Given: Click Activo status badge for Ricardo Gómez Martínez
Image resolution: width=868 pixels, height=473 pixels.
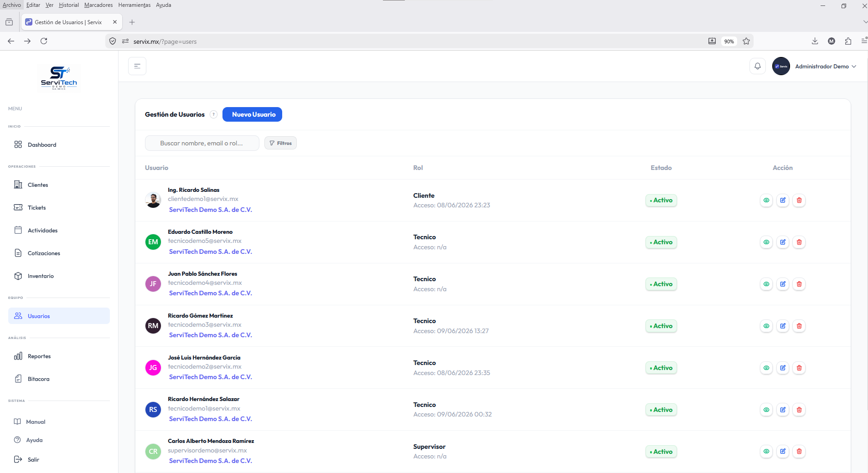Looking at the screenshot, I should click(661, 326).
